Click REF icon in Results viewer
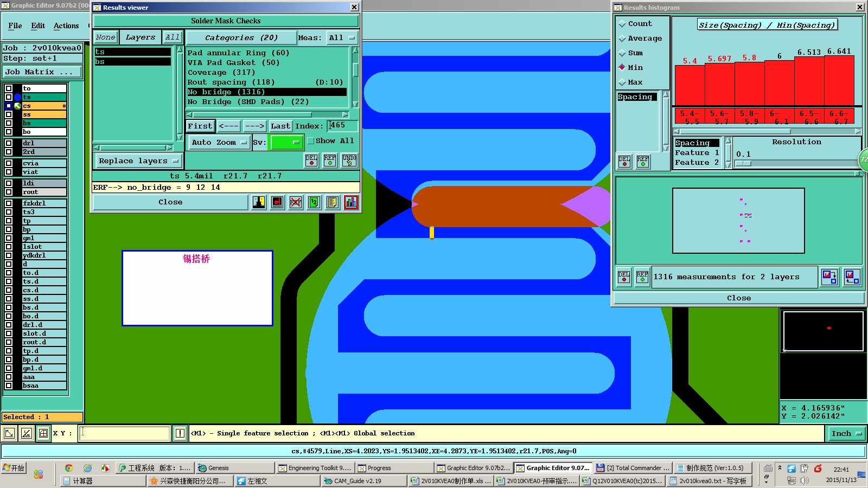This screenshot has height=488, width=868. coord(330,160)
